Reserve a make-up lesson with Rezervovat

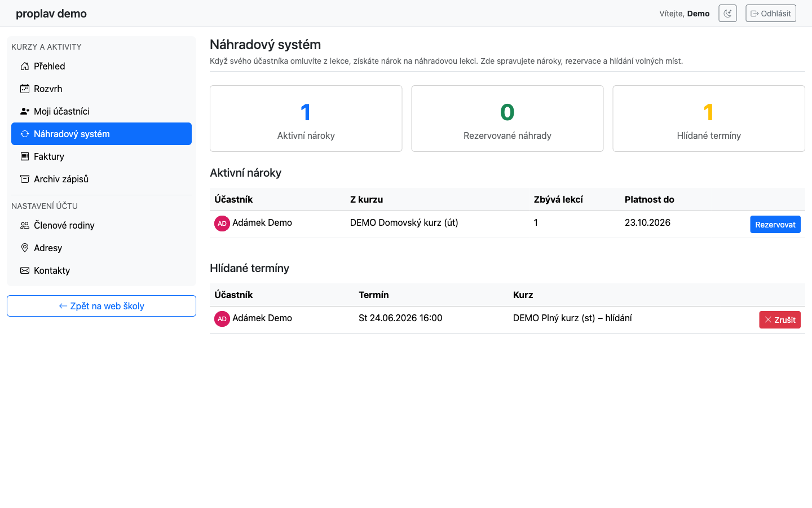click(x=775, y=225)
